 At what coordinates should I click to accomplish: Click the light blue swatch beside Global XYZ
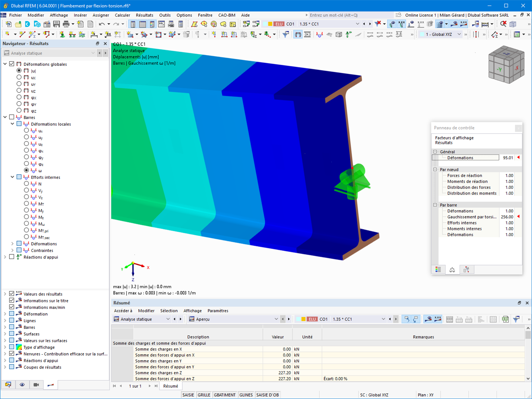pyautogui.click(x=422, y=34)
